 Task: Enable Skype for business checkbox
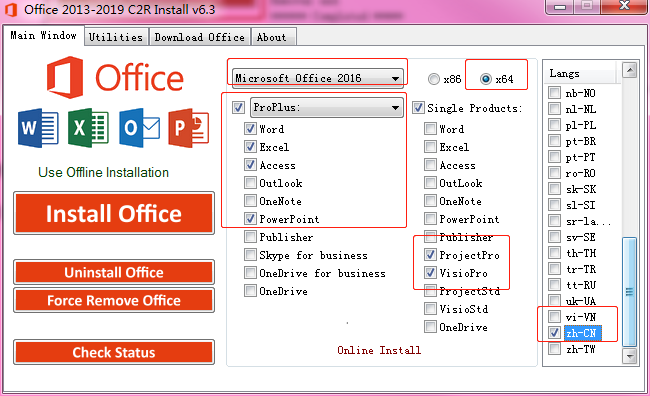tap(250, 255)
